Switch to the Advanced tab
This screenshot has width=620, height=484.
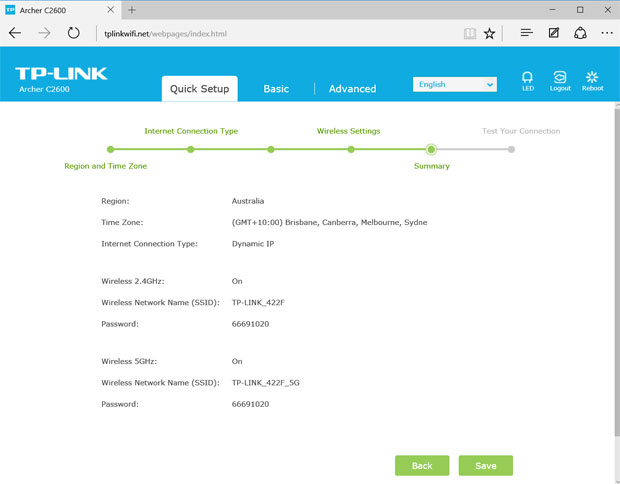click(x=352, y=89)
